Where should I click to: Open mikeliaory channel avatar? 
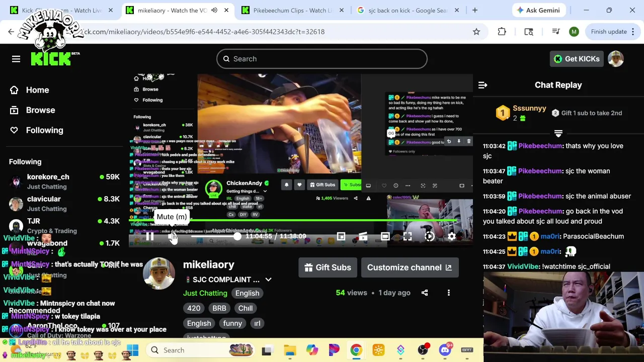click(x=159, y=274)
